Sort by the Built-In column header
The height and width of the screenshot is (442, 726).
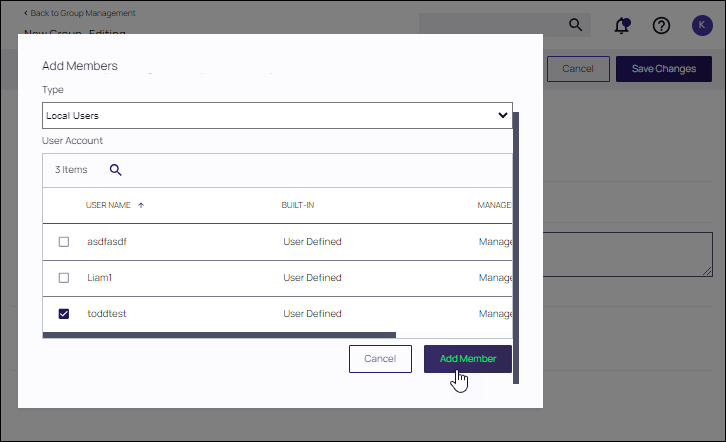[298, 205]
